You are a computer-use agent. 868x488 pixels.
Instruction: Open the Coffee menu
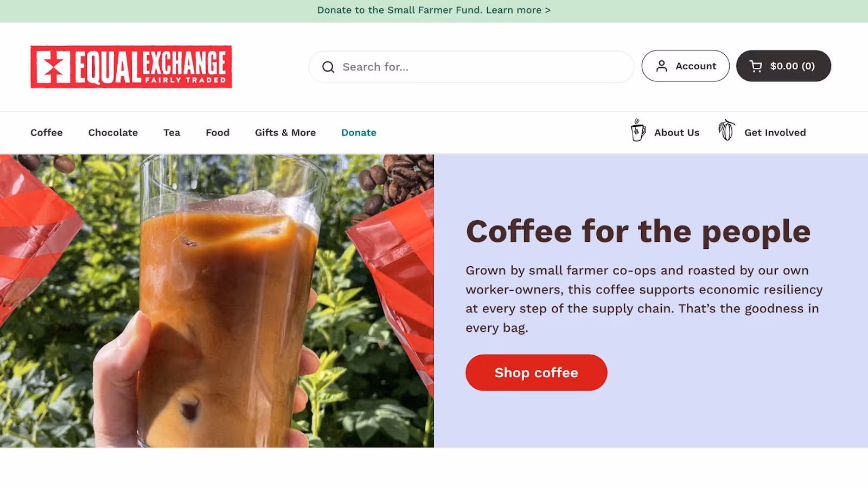coord(47,132)
